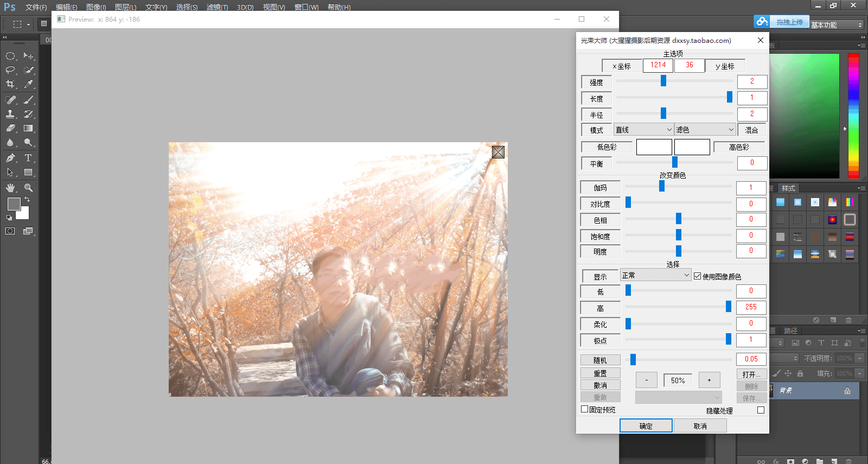Select the Brush tool

click(x=28, y=100)
